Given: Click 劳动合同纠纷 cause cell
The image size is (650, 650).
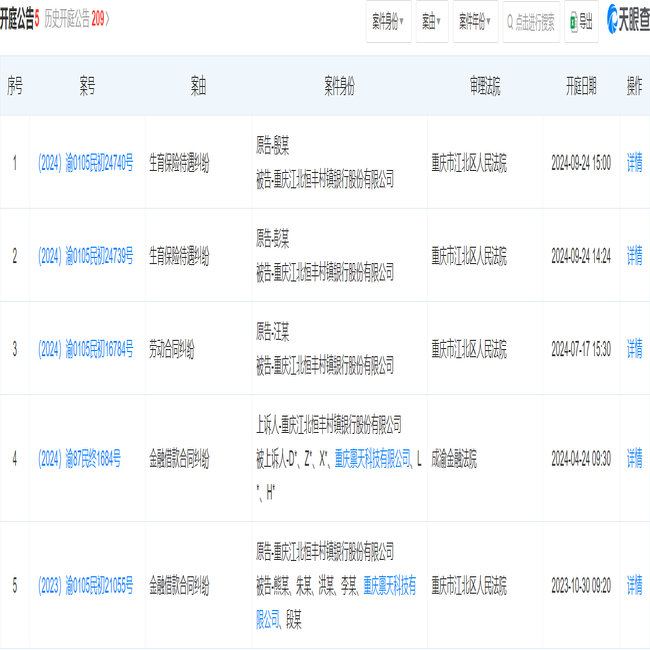Looking at the screenshot, I should (172, 349).
